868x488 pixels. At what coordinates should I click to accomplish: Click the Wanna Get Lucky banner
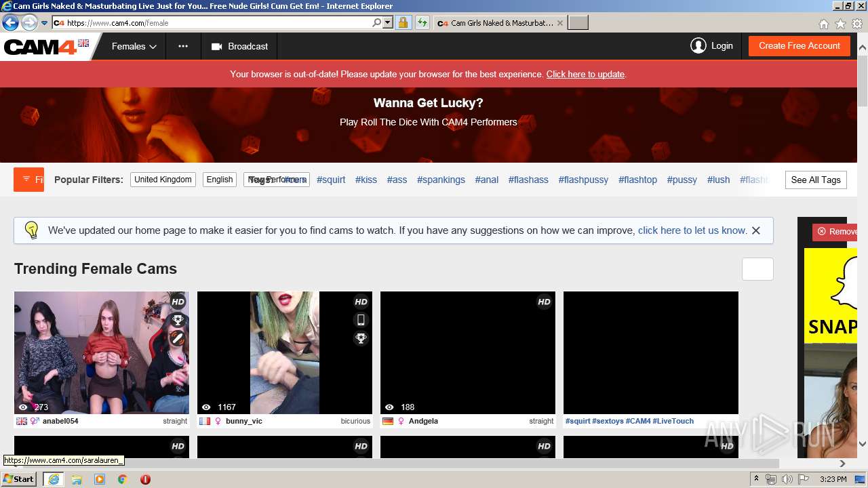(429, 125)
